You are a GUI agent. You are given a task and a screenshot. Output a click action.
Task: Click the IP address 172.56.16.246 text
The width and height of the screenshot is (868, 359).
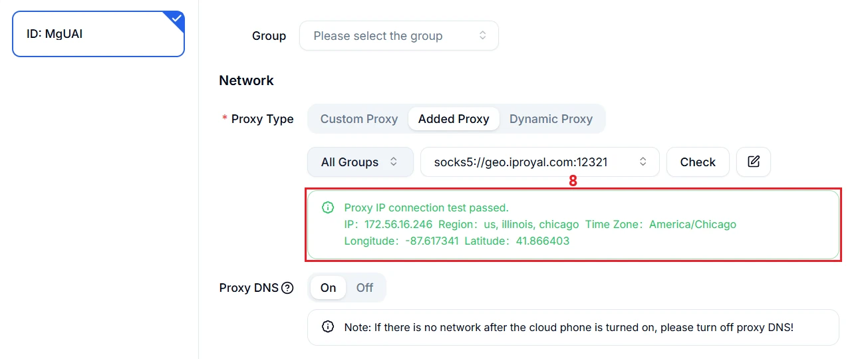click(398, 224)
